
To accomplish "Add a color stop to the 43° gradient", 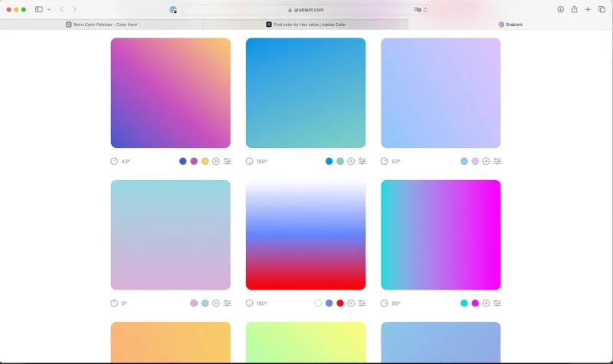I will [x=216, y=161].
